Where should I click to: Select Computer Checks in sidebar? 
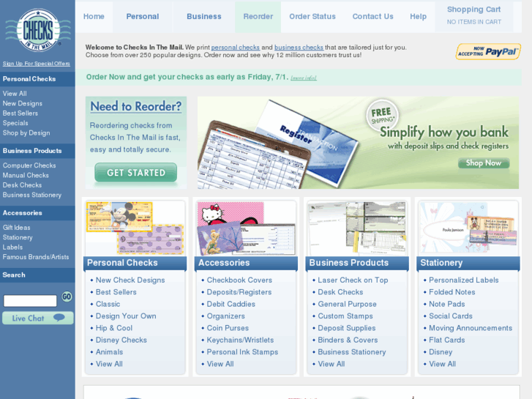29,165
